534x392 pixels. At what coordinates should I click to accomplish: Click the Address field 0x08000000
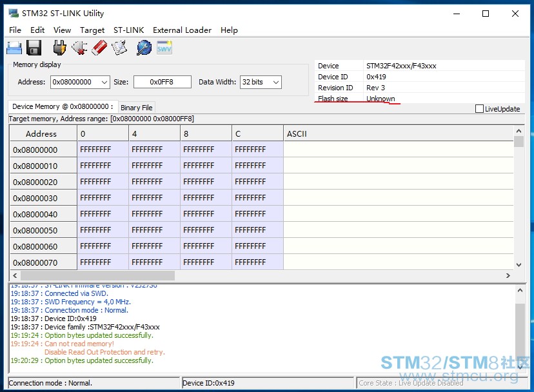[x=75, y=82]
